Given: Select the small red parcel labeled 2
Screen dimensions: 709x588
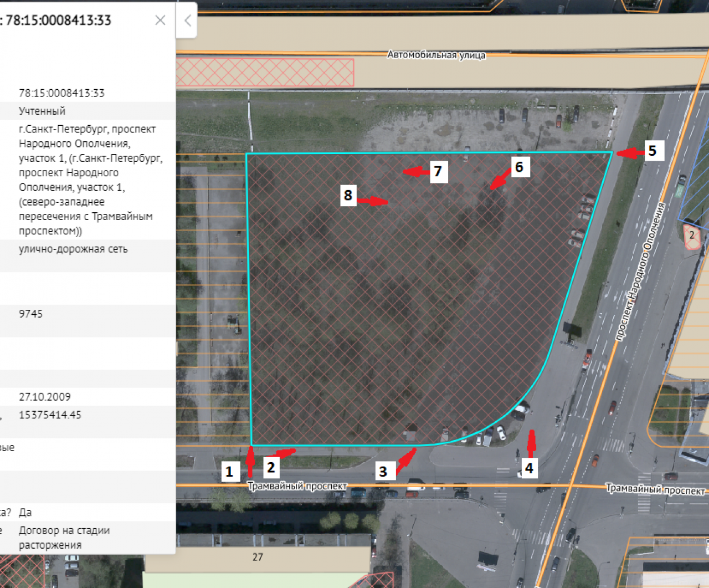Looking at the screenshot, I should point(691,236).
